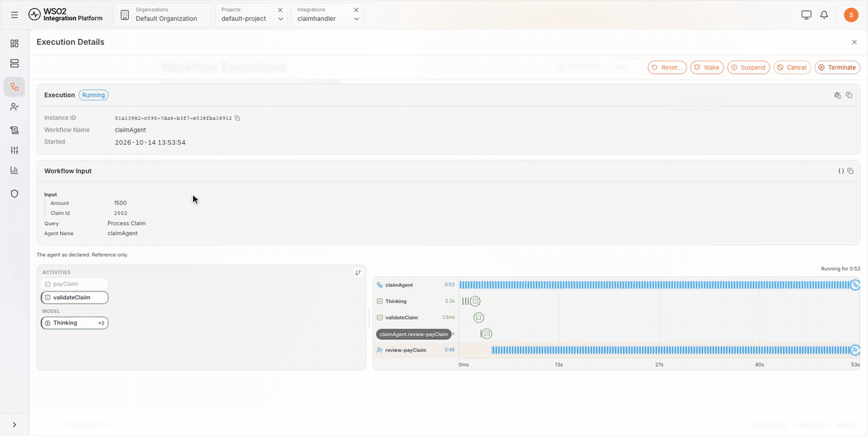Click the graph layout icon in activities panel
This screenshot has width=868, height=436.
358,273
